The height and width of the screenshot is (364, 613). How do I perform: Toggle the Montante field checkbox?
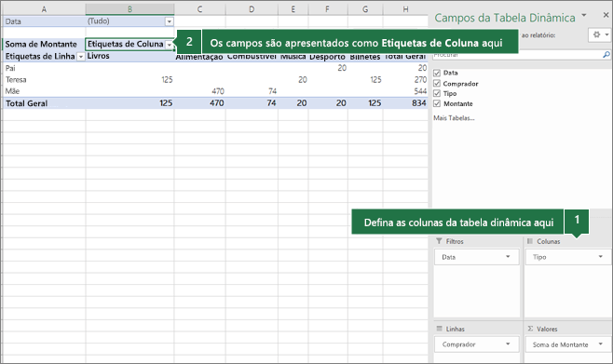[437, 103]
